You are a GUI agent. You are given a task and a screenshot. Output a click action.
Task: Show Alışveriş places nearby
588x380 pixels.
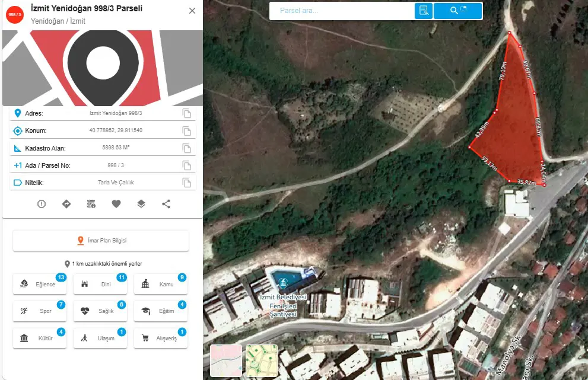[161, 338]
